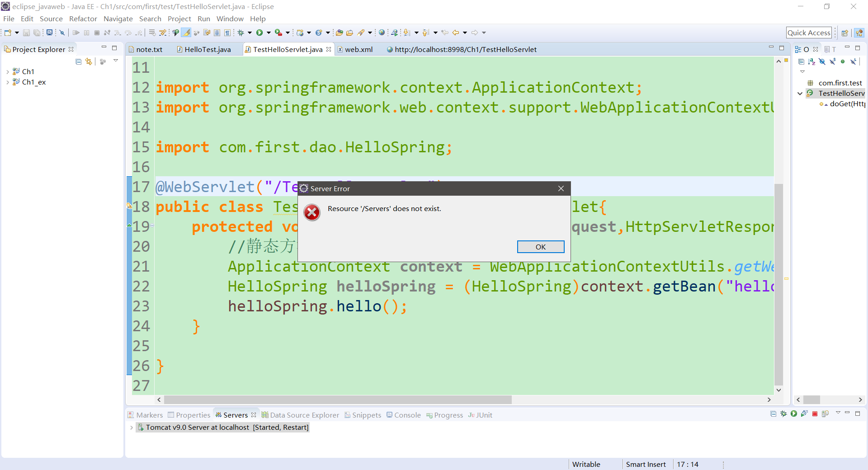Image resolution: width=868 pixels, height=470 pixels.
Task: Open a Web Browser via globe toolbar icon
Action: click(x=382, y=33)
